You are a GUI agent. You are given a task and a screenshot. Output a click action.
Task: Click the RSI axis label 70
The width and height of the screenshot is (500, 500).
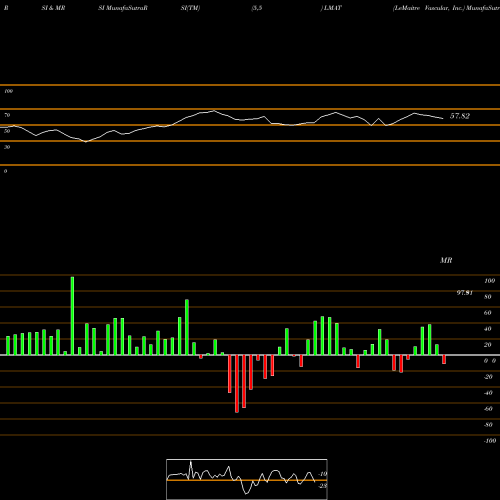[7, 115]
